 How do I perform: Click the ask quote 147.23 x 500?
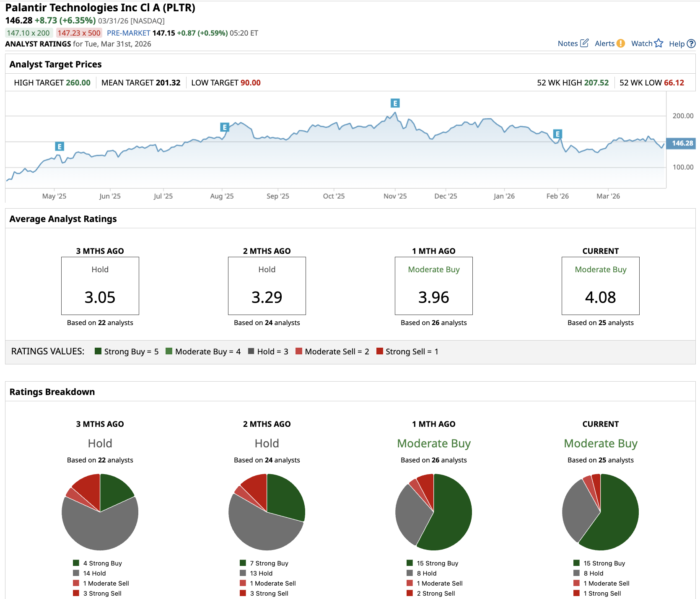79,33
